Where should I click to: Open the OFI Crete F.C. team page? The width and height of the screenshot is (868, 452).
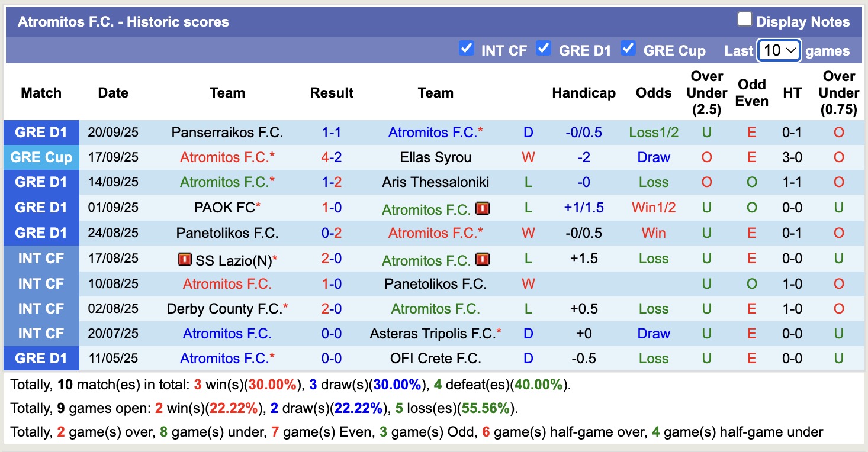(435, 358)
